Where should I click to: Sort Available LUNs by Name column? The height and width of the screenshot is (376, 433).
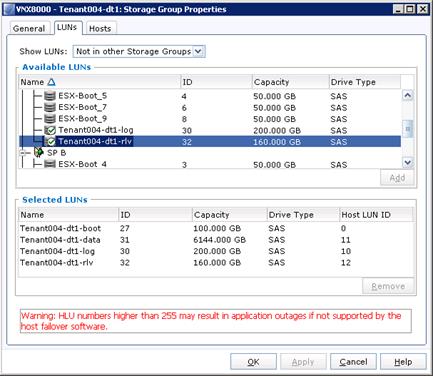click(x=99, y=82)
